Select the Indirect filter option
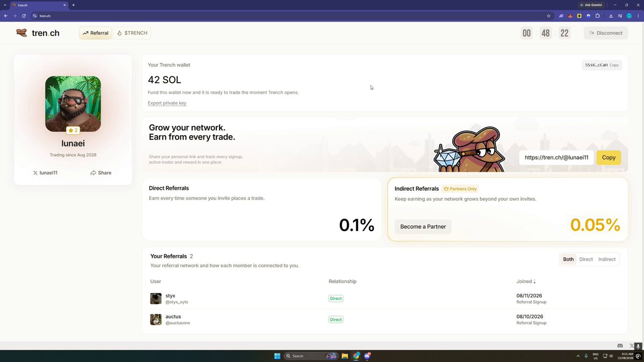 point(607,259)
